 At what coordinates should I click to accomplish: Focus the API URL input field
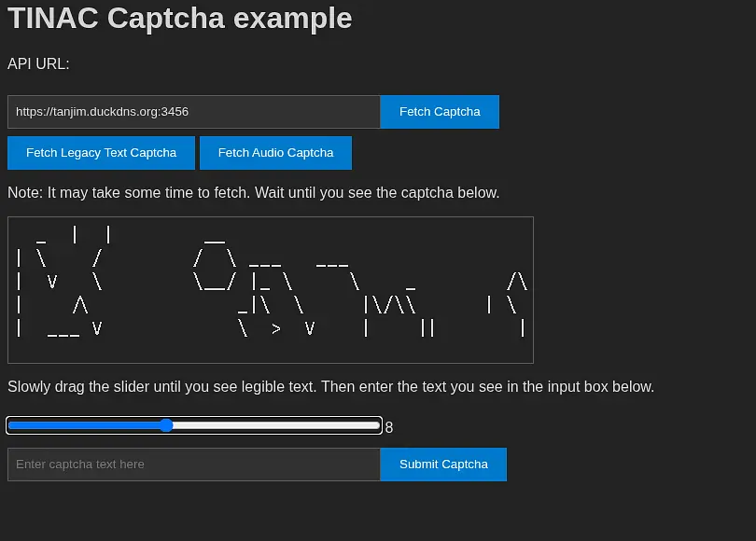[193, 112]
